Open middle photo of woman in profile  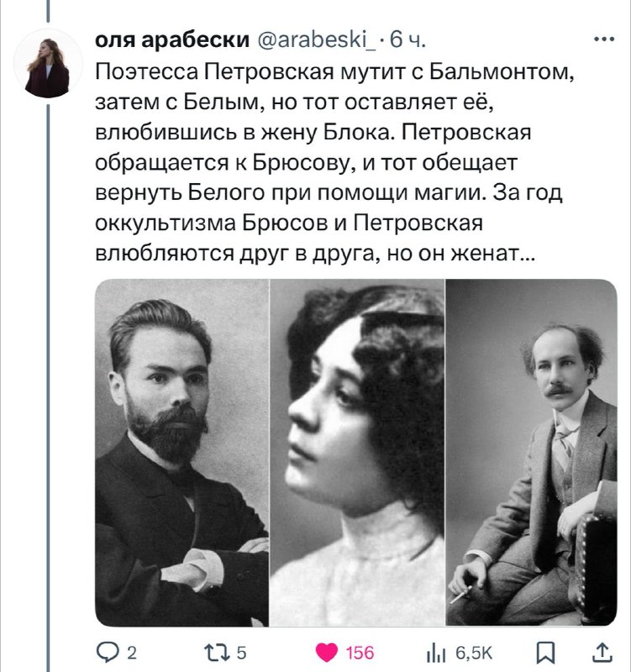[357, 453]
